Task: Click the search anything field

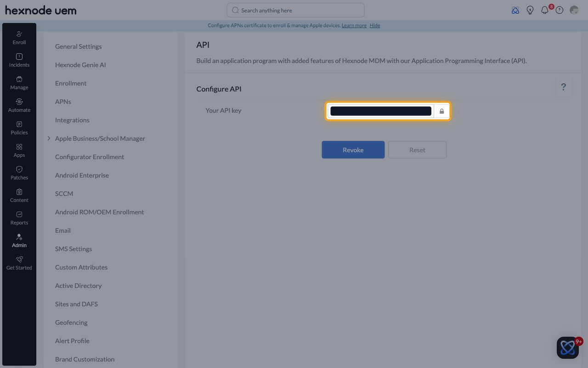Action: pos(295,10)
